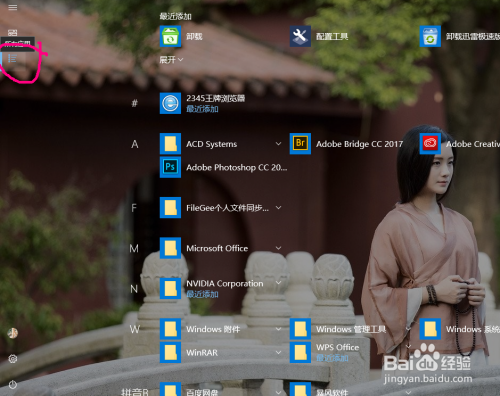Image resolution: width=500 pixels, height=396 pixels.
Task: Expand the Windows 附件 folder chevron
Action: point(278,329)
